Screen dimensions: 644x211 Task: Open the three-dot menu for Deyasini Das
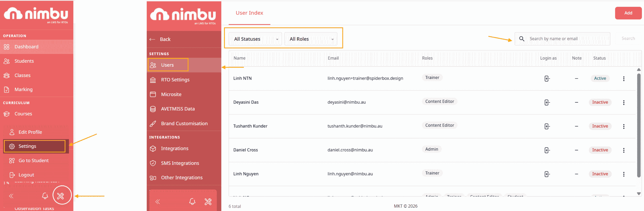click(x=624, y=103)
